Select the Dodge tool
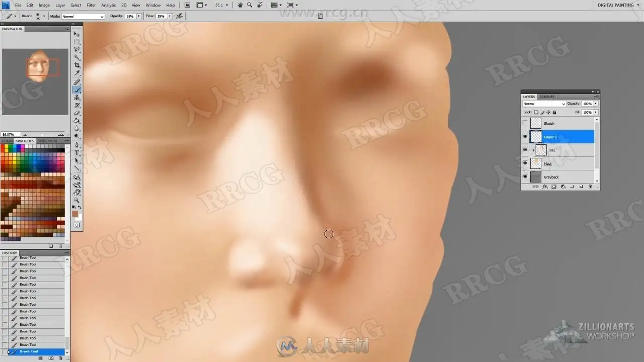Image resolution: width=644 pixels, height=362 pixels. [x=77, y=136]
